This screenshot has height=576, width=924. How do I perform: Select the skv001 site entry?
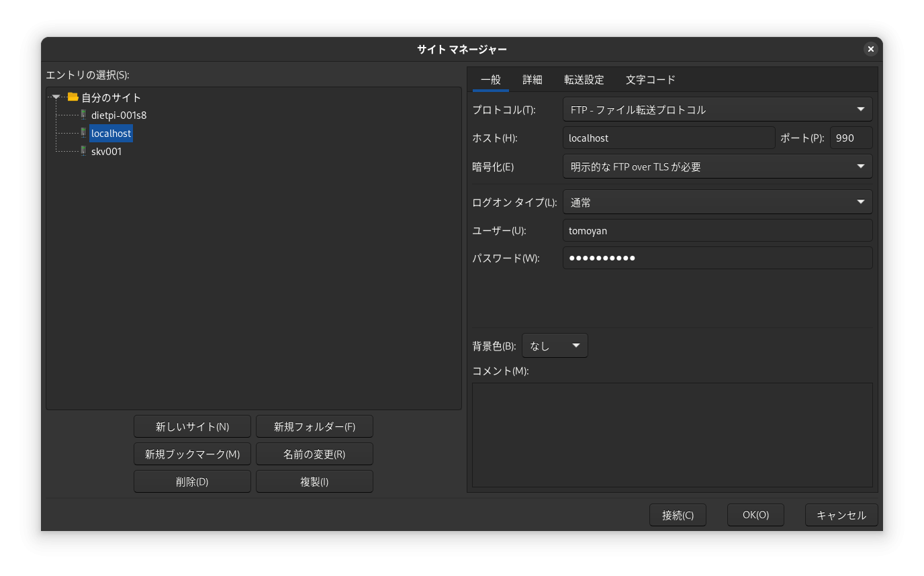pyautogui.click(x=106, y=151)
